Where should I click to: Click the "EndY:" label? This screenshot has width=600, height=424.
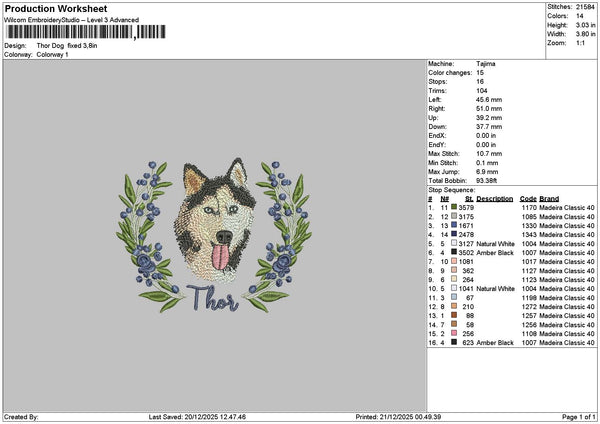coord(437,145)
